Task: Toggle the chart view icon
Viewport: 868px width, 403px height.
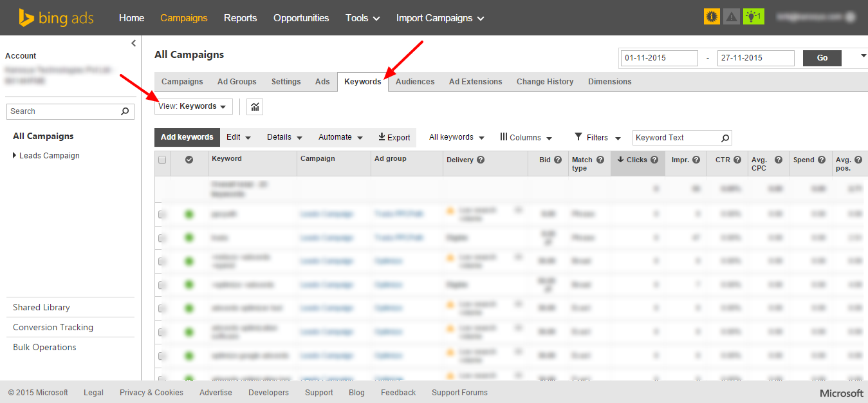Action: coord(255,107)
